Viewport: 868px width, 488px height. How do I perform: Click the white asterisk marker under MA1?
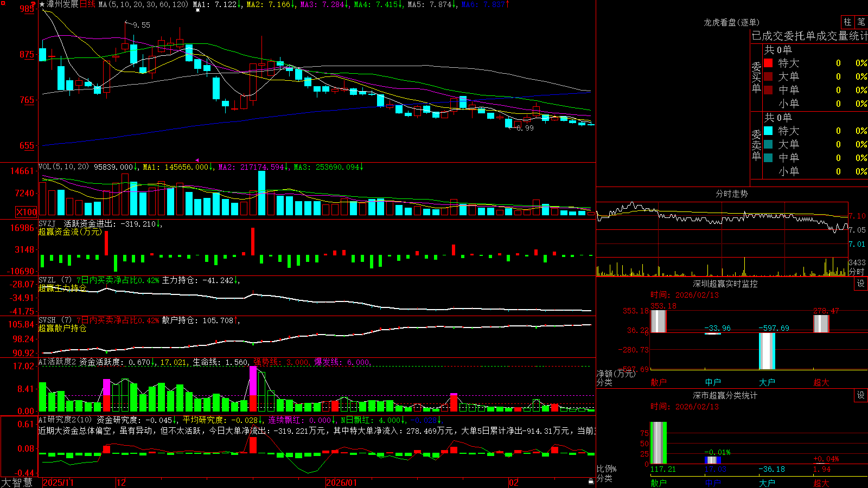click(197, 10)
